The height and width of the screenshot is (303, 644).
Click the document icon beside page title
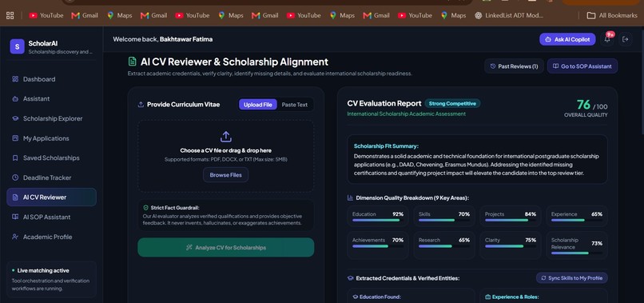[132, 62]
